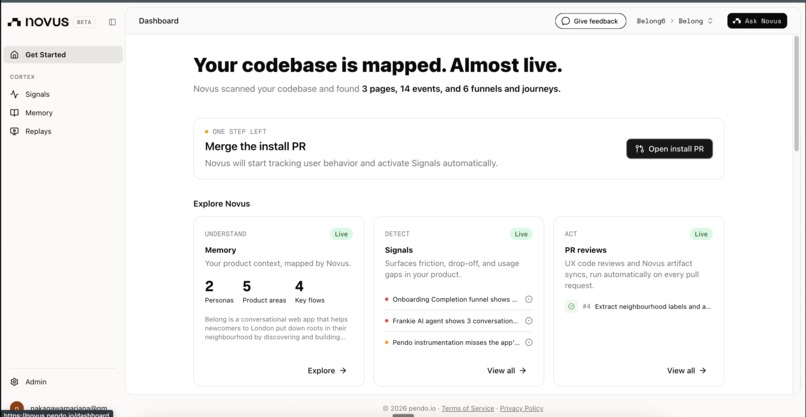Open the Signals page via its pulse icon
806x417 pixels.
(14, 95)
